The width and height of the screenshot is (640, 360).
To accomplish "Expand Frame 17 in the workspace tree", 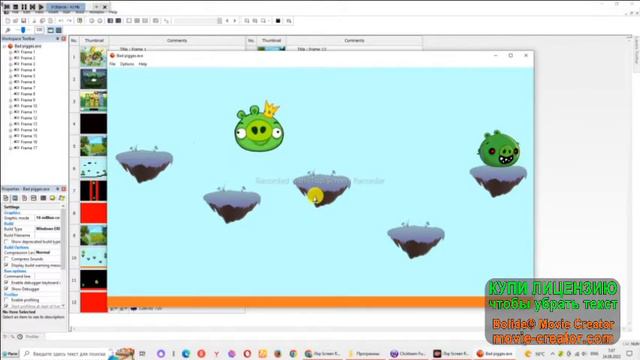I will pyautogui.click(x=11, y=148).
